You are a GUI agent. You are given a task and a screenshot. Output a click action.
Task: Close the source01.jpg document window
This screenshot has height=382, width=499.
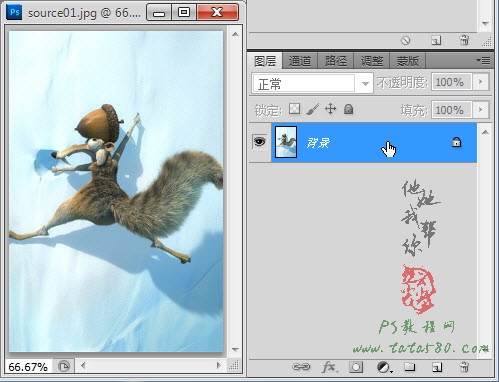pos(217,13)
